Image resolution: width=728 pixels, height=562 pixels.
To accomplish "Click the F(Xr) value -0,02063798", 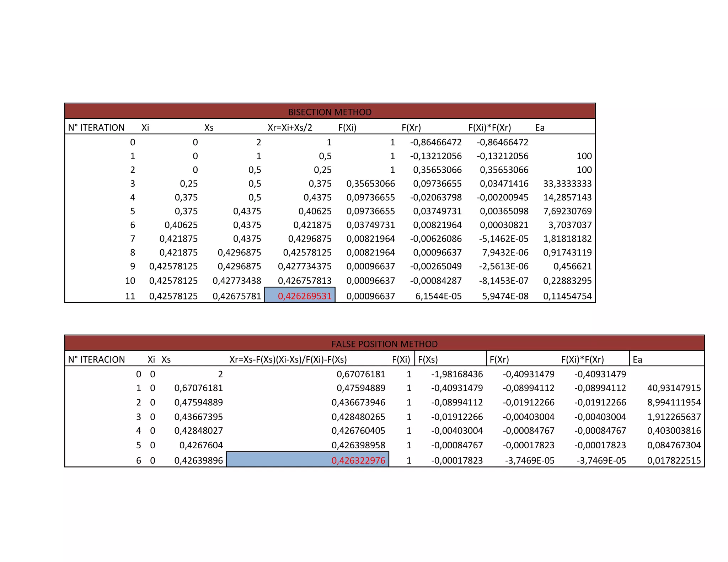I will pyautogui.click(x=436, y=198).
